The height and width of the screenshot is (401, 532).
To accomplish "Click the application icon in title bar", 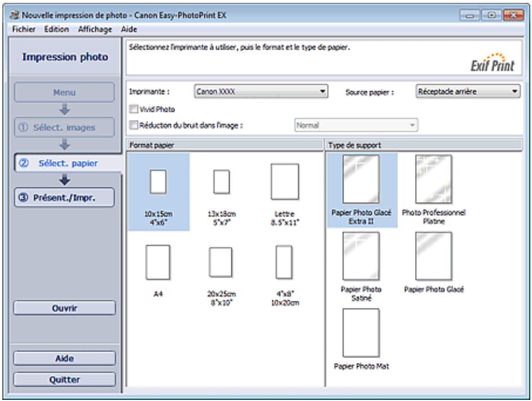I will pyautogui.click(x=14, y=15).
